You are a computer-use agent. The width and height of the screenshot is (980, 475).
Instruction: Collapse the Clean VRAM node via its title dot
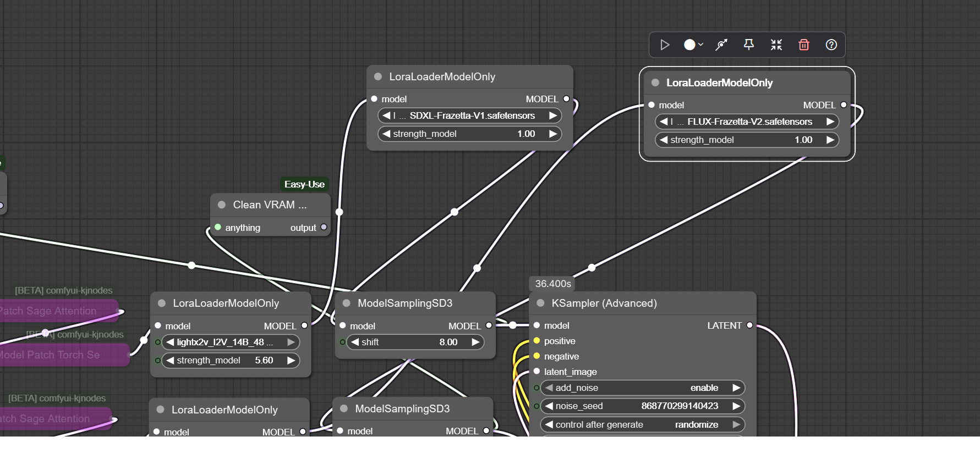pyautogui.click(x=222, y=205)
